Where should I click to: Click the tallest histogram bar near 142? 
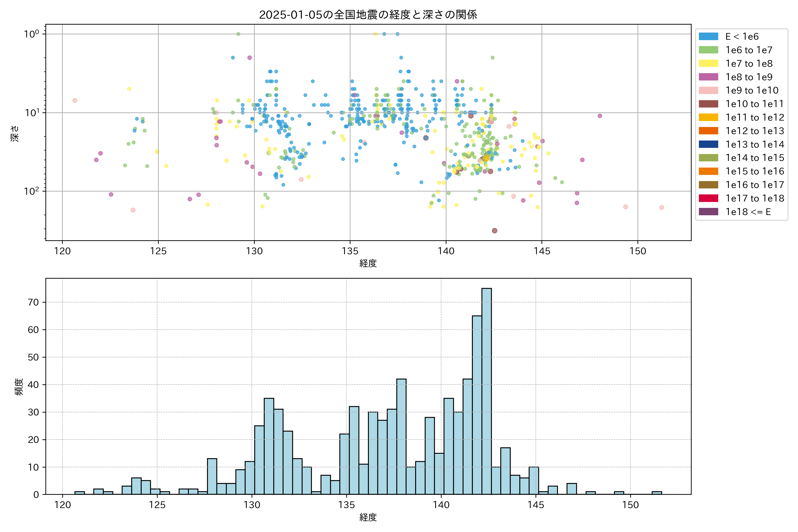[x=487, y=390]
